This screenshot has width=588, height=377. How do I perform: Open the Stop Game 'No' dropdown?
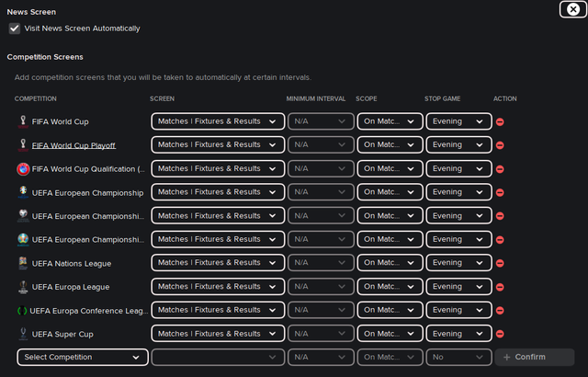[x=458, y=357]
